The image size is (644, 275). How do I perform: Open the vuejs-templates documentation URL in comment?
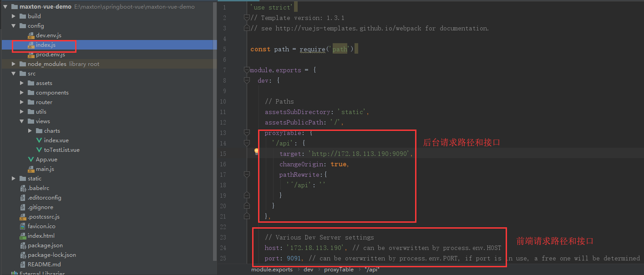coord(348,28)
